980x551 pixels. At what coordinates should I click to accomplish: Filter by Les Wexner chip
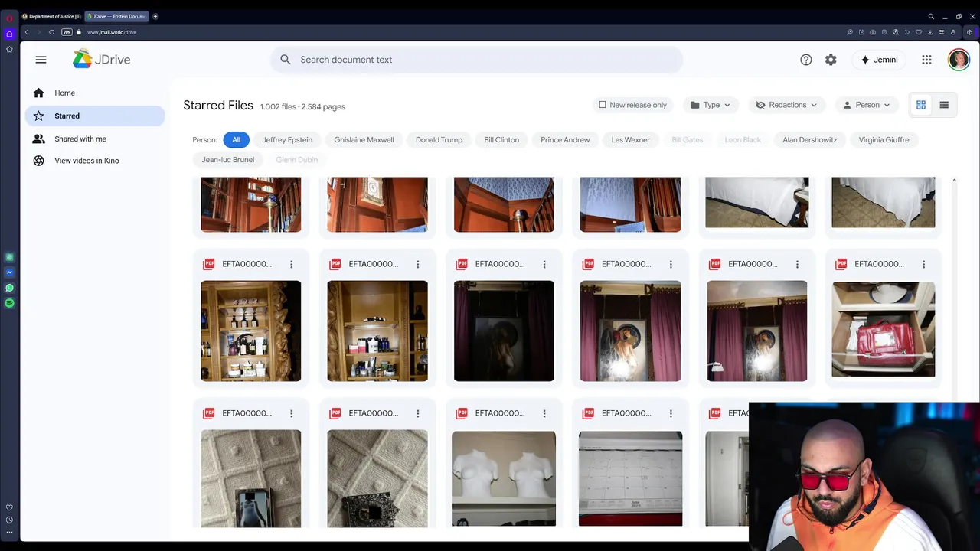coord(630,140)
